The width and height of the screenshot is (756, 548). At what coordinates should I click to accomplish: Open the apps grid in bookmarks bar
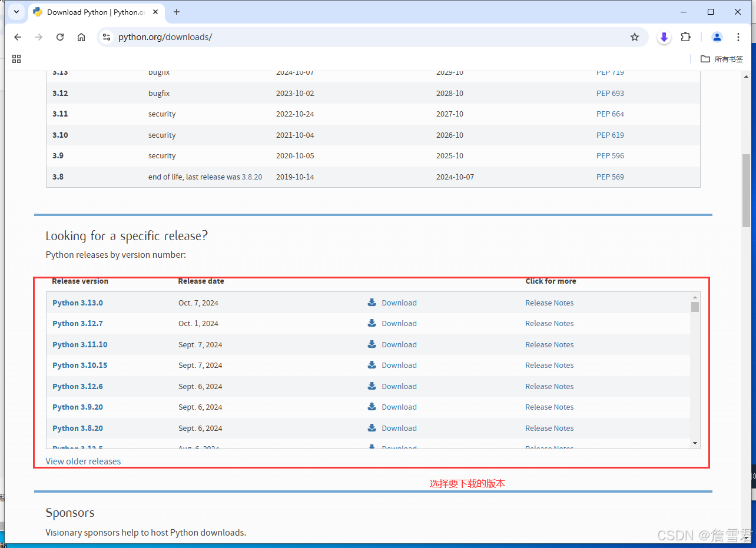point(16,59)
